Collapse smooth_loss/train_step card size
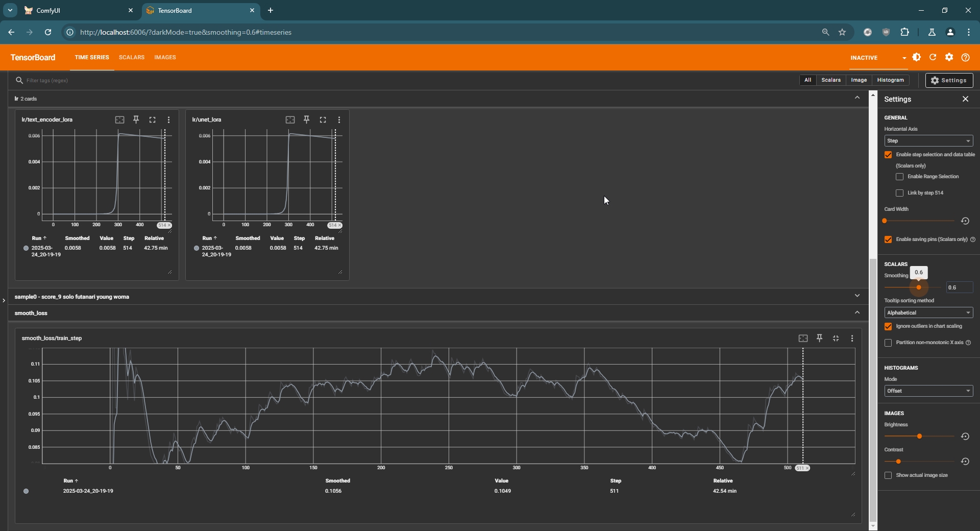 tap(836, 338)
